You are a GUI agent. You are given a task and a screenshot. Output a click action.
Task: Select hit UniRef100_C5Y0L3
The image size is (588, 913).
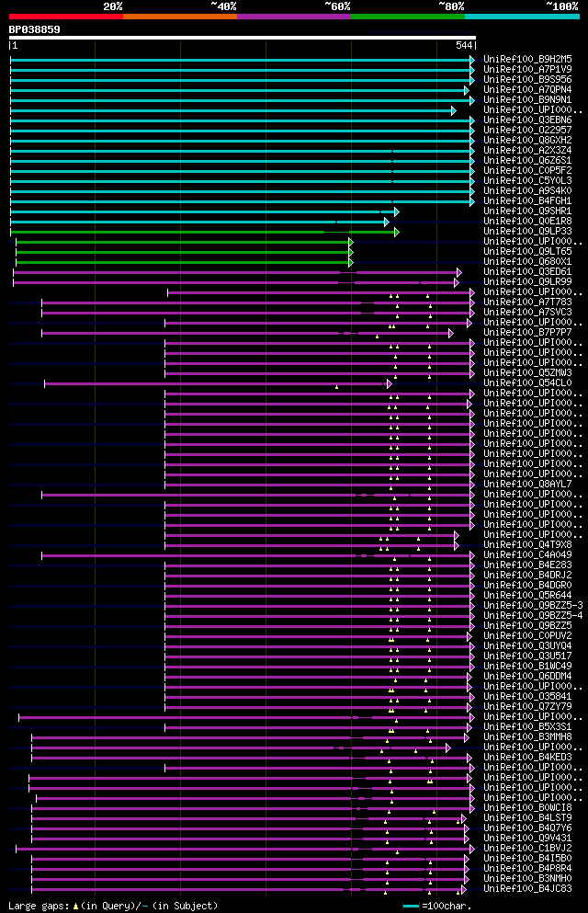527,180
